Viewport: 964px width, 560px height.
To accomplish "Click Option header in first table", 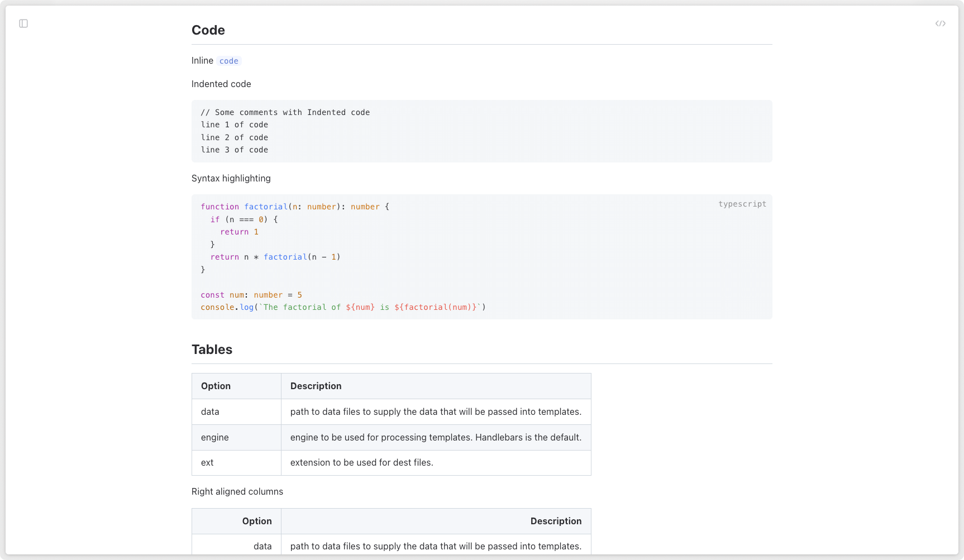I will (x=237, y=386).
